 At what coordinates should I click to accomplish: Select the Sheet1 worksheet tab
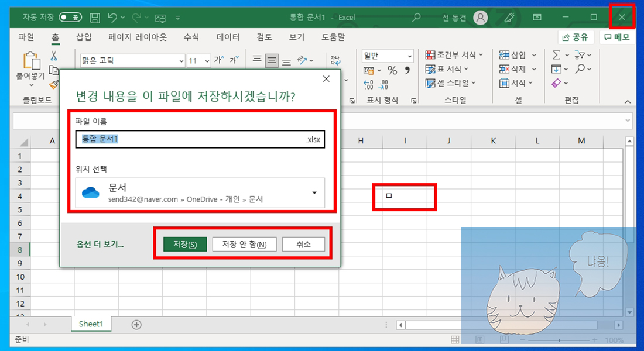91,324
